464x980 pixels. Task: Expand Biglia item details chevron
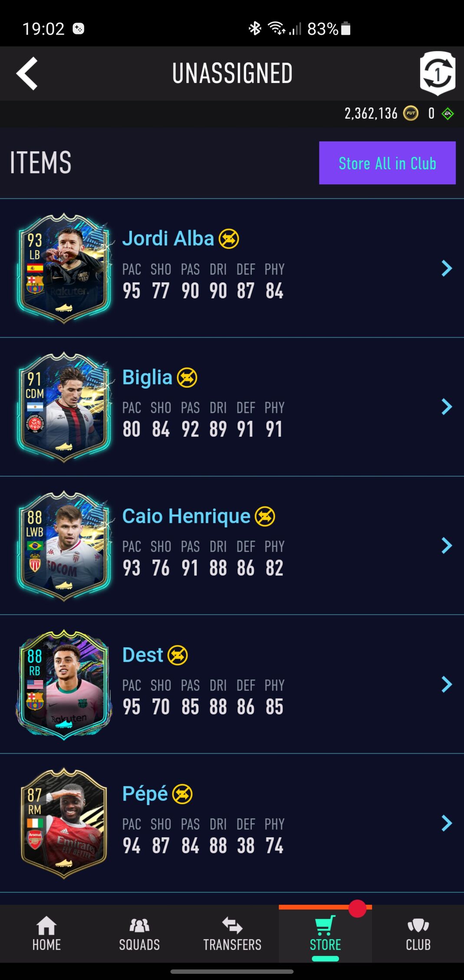(447, 407)
